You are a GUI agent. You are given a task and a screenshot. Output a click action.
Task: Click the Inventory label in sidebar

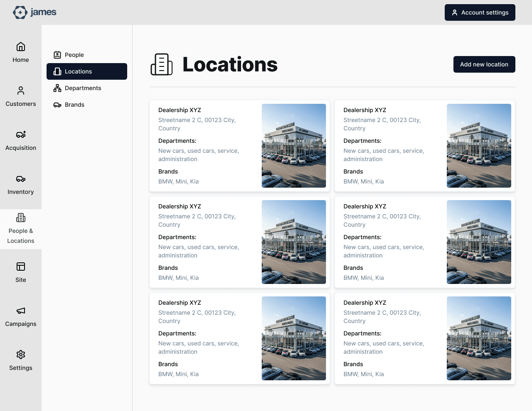pyautogui.click(x=21, y=192)
